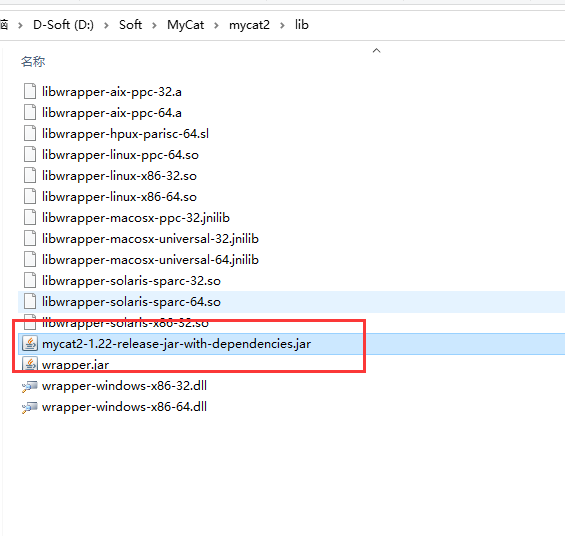The image size is (565, 536).
Task: Expand the chevron after MyCat breadcrumb
Action: [x=217, y=25]
